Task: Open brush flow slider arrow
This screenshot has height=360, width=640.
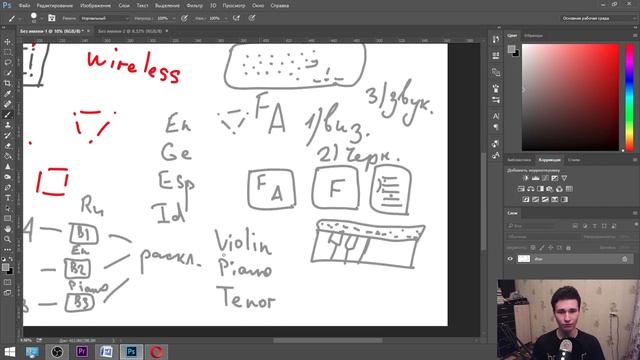Action: coord(225,18)
